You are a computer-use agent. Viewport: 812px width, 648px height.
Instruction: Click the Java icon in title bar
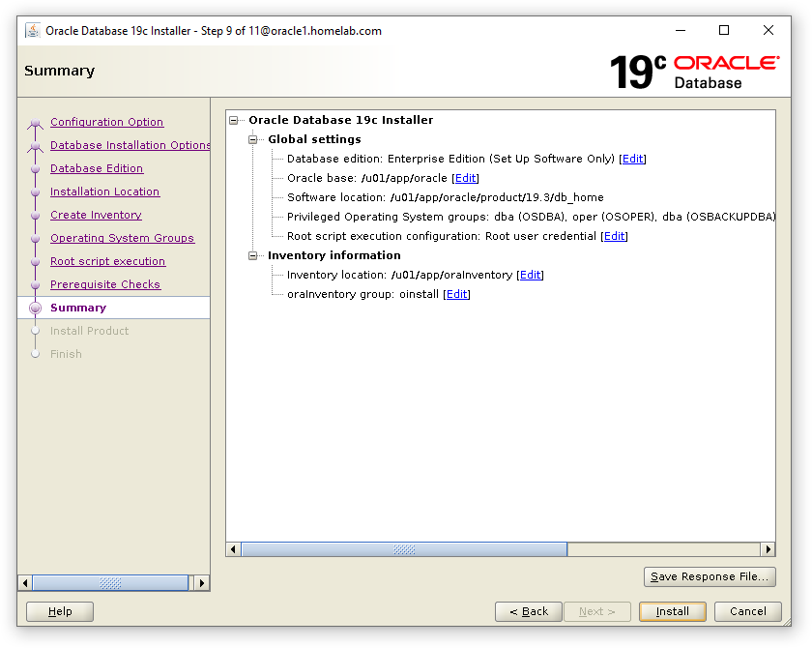click(32, 30)
